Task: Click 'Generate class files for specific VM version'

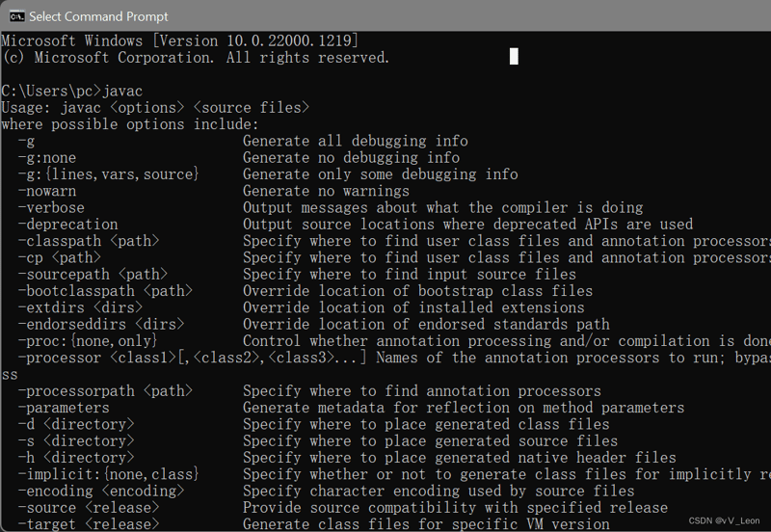Action: pos(426,524)
